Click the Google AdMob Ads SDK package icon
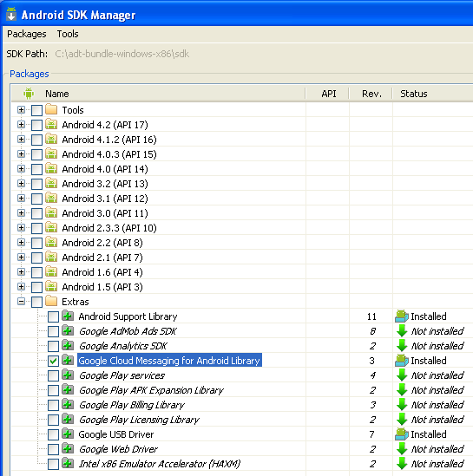 coord(68,330)
